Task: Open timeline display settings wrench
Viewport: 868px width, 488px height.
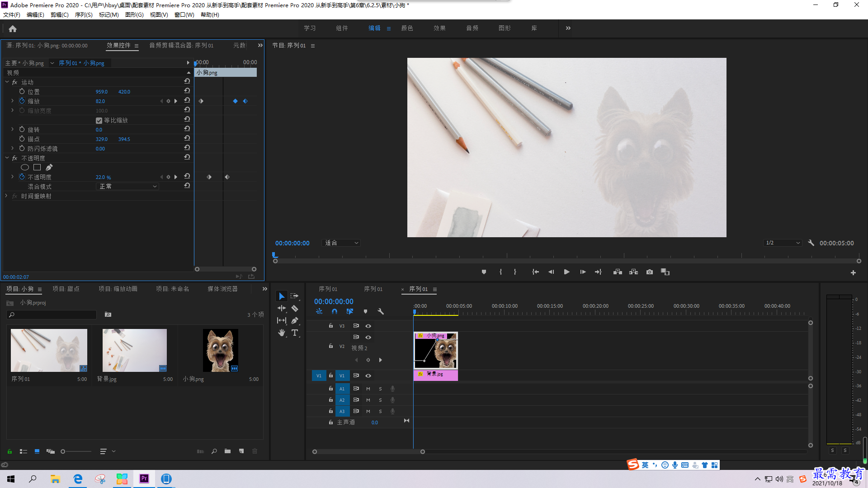Action: tap(381, 311)
